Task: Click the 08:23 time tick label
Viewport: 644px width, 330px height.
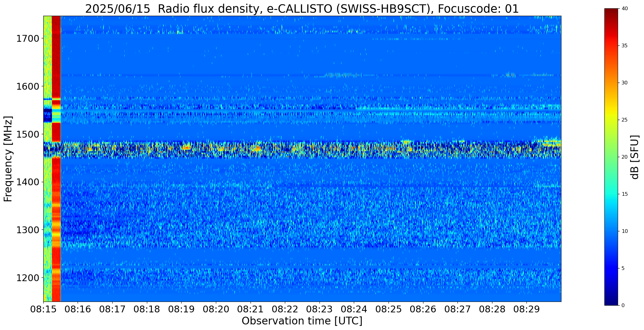Action: (320, 309)
